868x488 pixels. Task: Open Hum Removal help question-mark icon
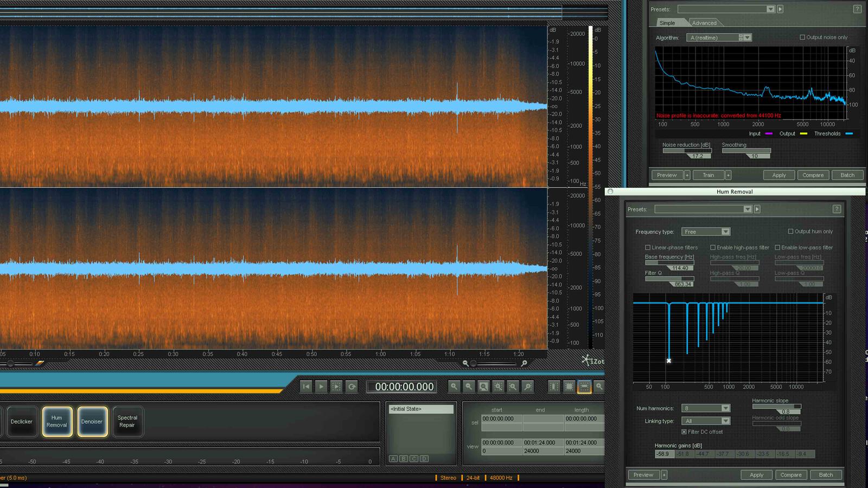(837, 209)
